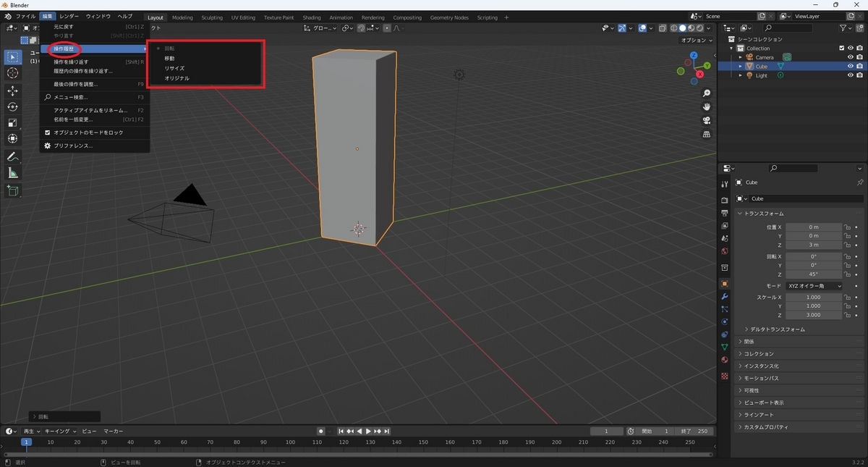Select the Cursor tool
868x467 pixels.
[x=13, y=73]
